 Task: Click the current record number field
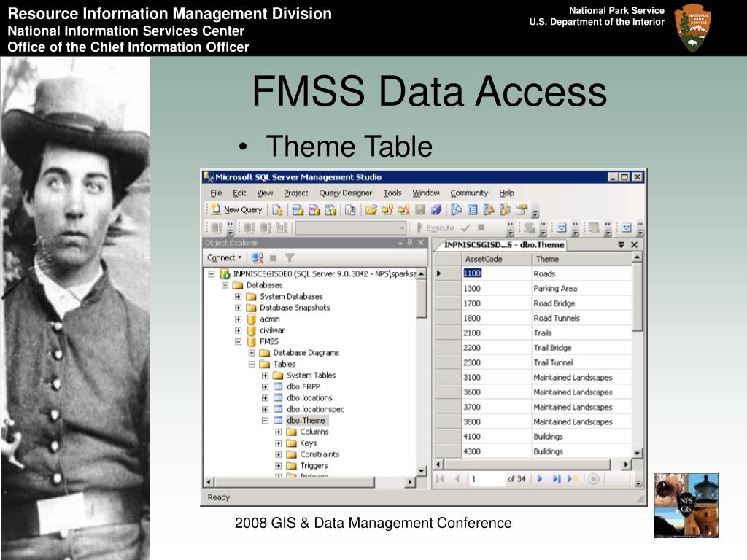[487, 479]
